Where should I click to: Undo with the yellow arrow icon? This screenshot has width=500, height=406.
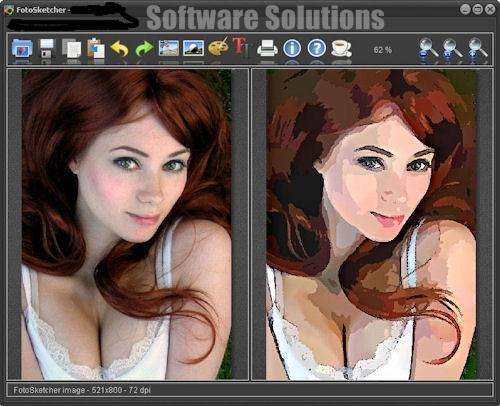tap(119, 49)
